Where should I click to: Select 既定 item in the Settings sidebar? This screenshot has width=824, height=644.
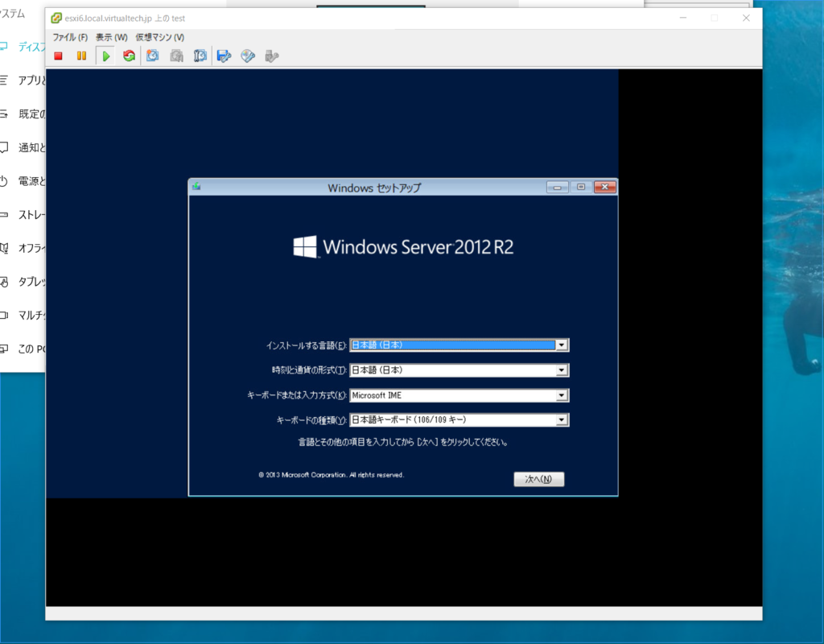[x=23, y=114]
